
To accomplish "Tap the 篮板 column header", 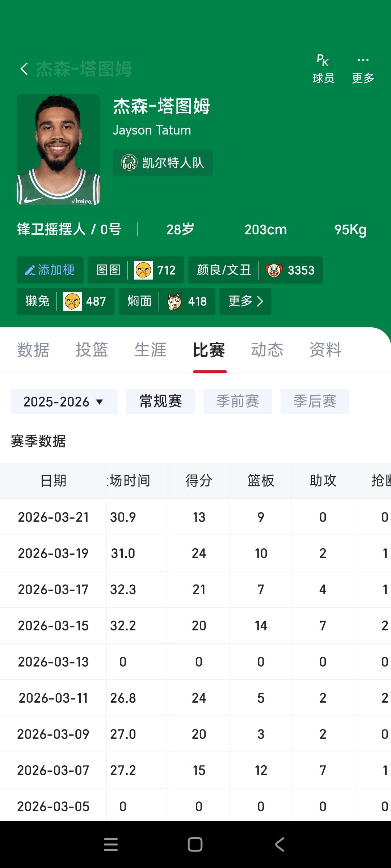I will (x=261, y=481).
